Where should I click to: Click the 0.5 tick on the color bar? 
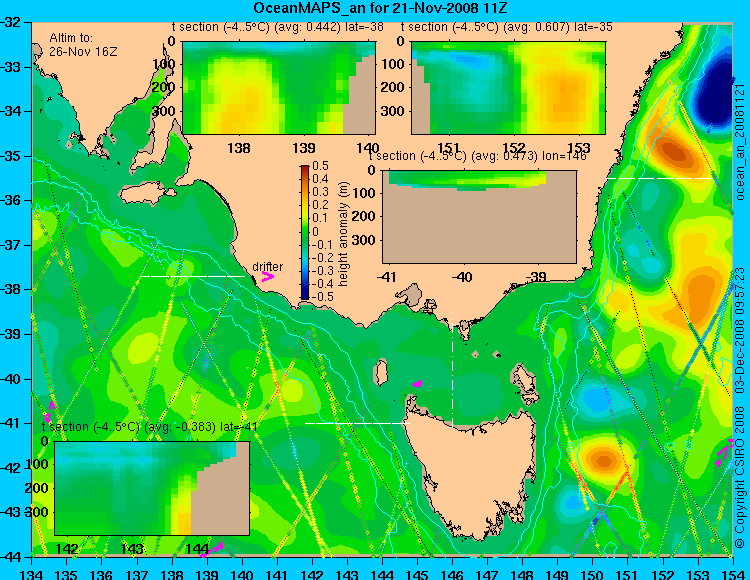click(x=320, y=166)
